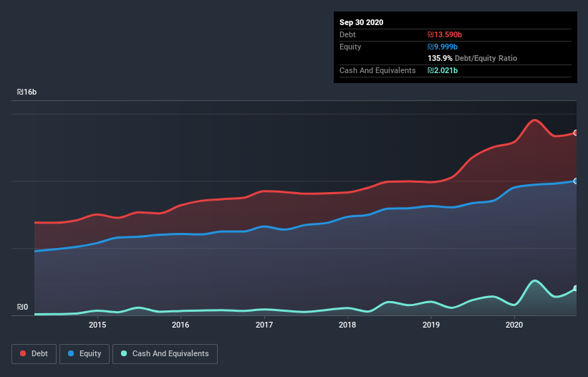Click the 2017 x-axis label
The height and width of the screenshot is (377, 588).
pyautogui.click(x=264, y=325)
